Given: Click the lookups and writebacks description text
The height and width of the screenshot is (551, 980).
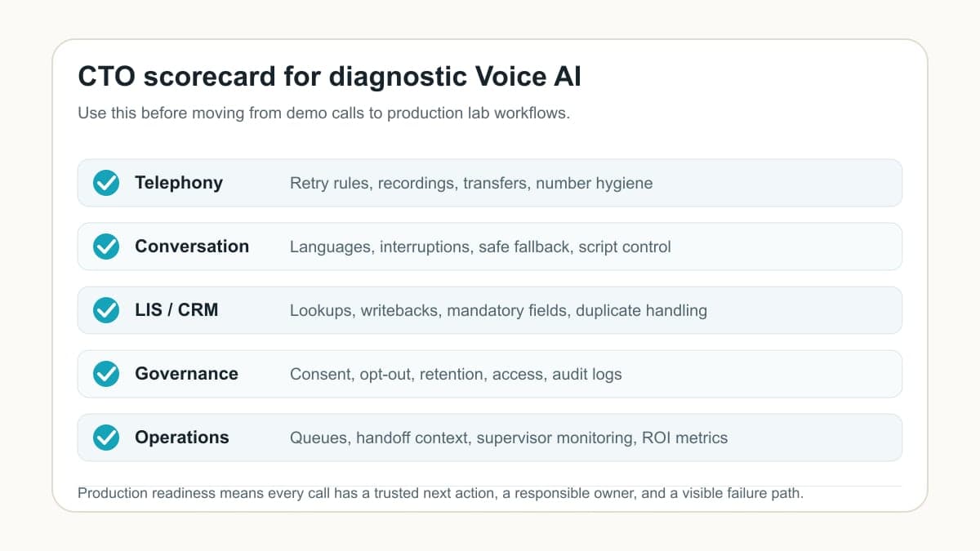Looking at the screenshot, I should [x=498, y=310].
